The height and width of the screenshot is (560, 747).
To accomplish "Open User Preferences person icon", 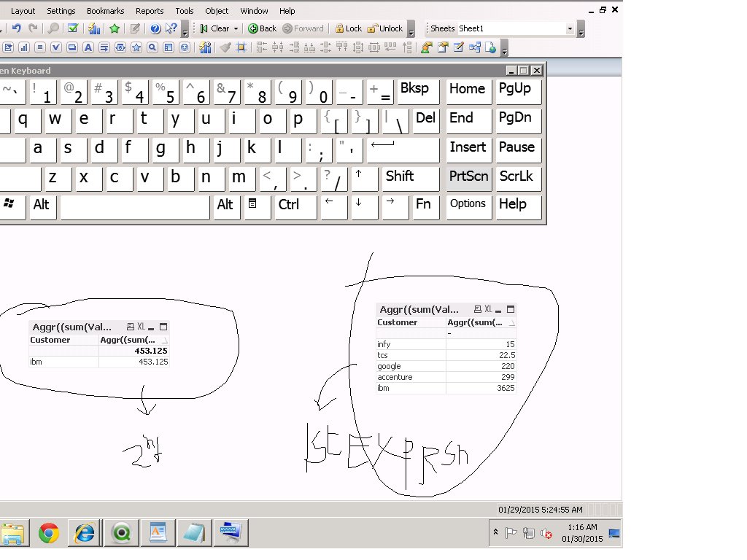I will pos(426,47).
